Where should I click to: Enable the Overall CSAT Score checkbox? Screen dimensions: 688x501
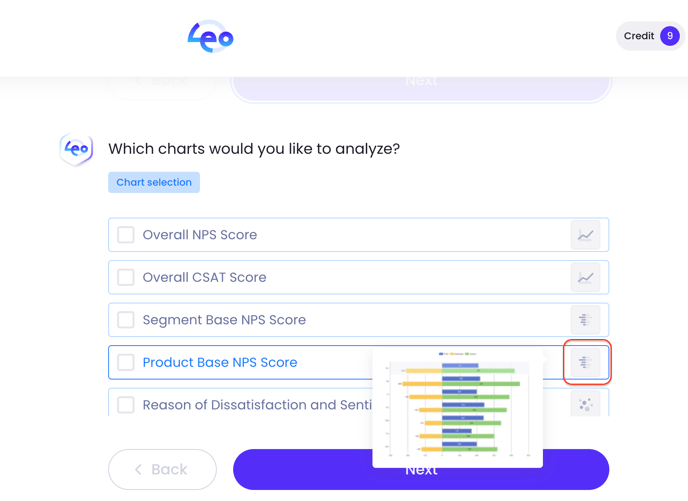click(126, 278)
